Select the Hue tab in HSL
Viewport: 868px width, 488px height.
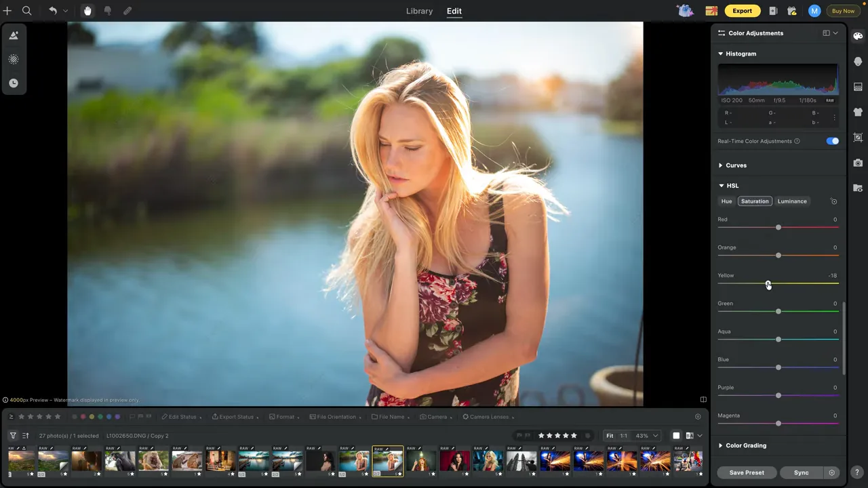726,201
